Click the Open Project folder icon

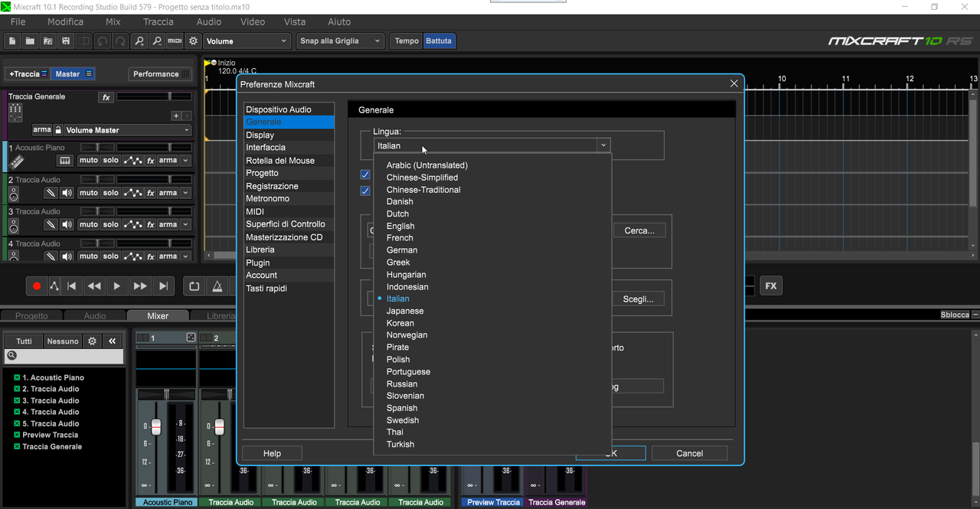coord(31,41)
